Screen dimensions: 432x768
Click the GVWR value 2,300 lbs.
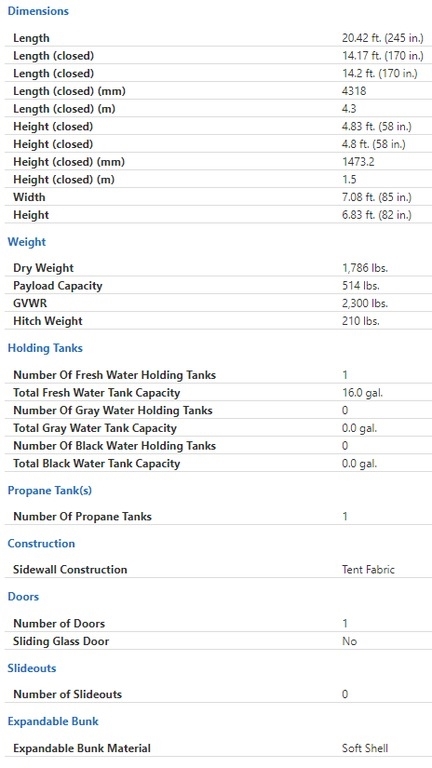[365, 304]
